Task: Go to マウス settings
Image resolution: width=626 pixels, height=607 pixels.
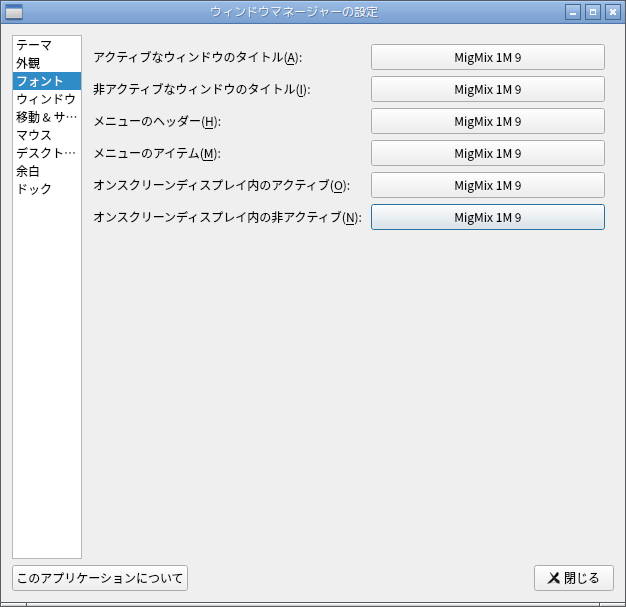Action: tap(47, 135)
